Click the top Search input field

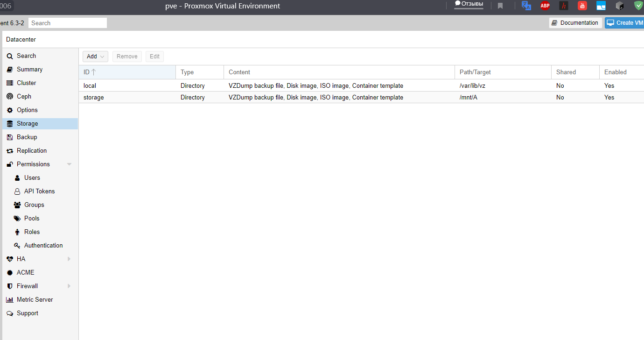point(68,23)
